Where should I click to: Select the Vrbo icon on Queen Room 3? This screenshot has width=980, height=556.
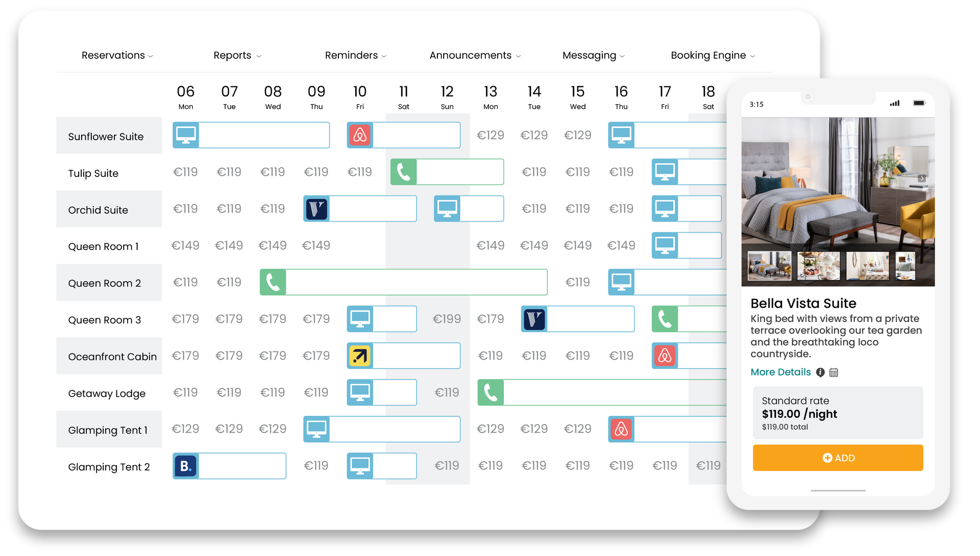(x=535, y=319)
